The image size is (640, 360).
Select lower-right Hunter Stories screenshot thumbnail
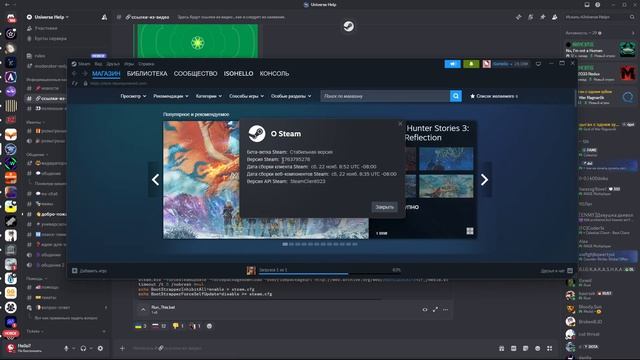point(447,186)
